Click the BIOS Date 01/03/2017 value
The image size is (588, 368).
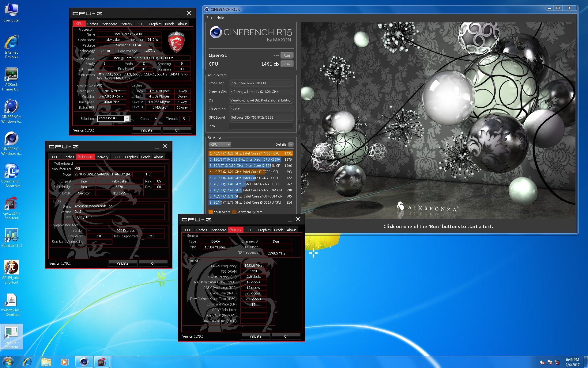coord(119,217)
